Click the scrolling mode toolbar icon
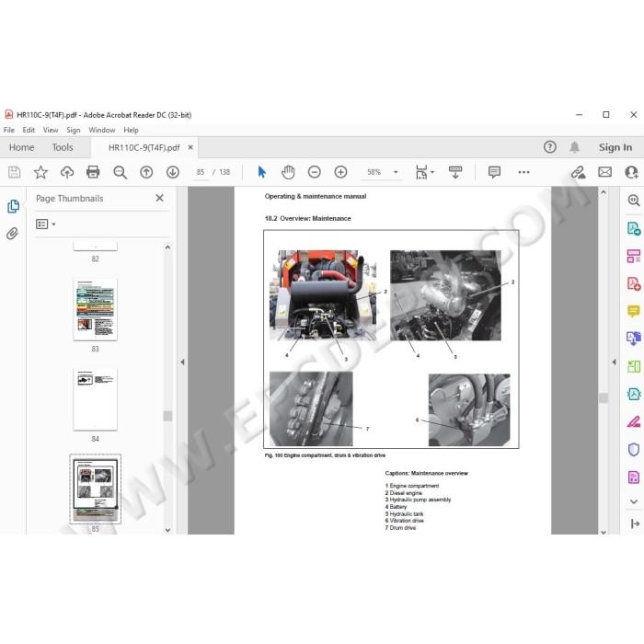 tap(455, 172)
